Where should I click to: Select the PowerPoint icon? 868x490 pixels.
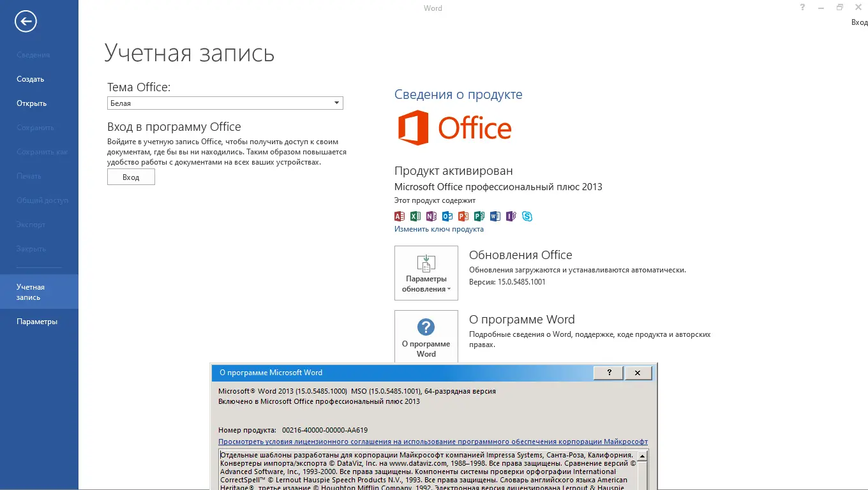click(463, 216)
